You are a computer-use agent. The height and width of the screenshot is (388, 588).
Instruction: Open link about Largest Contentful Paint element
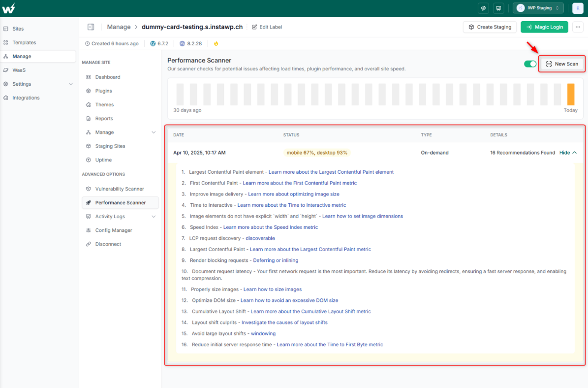(x=331, y=172)
